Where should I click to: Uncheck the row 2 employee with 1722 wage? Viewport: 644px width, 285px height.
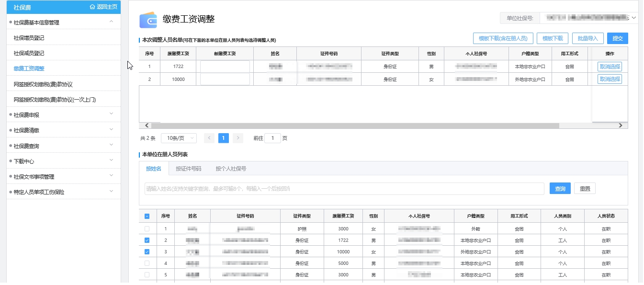click(147, 240)
